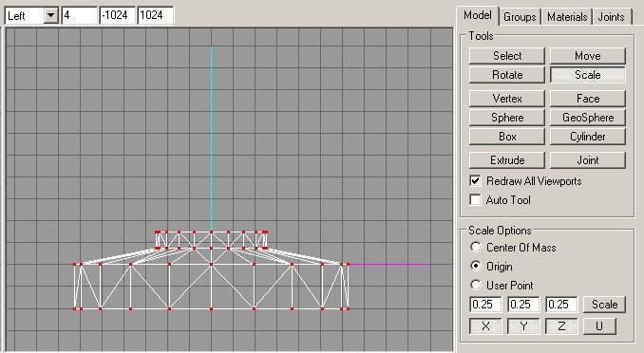Choose the Vertex tool
644x353 pixels.
point(507,99)
